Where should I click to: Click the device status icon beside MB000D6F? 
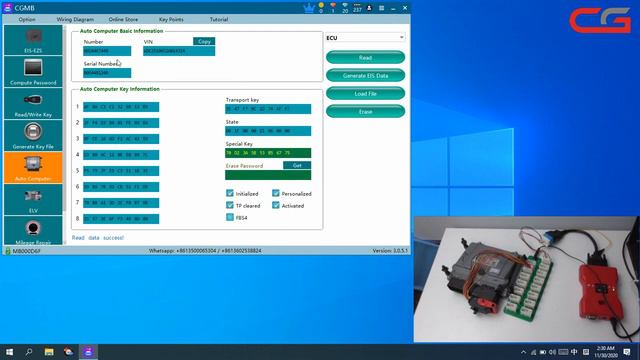pyautogui.click(x=7, y=251)
